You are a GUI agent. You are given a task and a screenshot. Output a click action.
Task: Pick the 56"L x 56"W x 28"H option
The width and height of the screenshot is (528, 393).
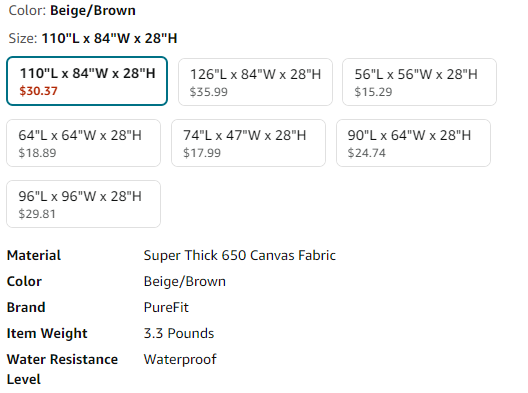(419, 82)
